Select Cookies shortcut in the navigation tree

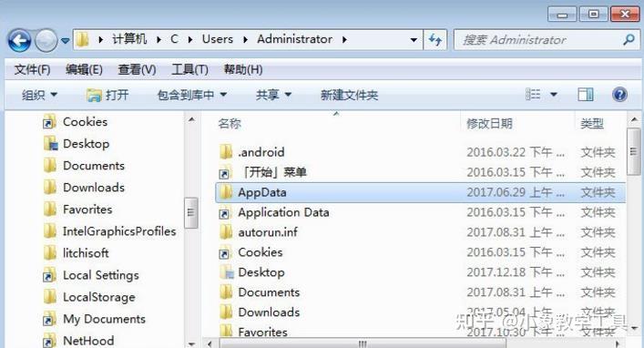[85, 121]
